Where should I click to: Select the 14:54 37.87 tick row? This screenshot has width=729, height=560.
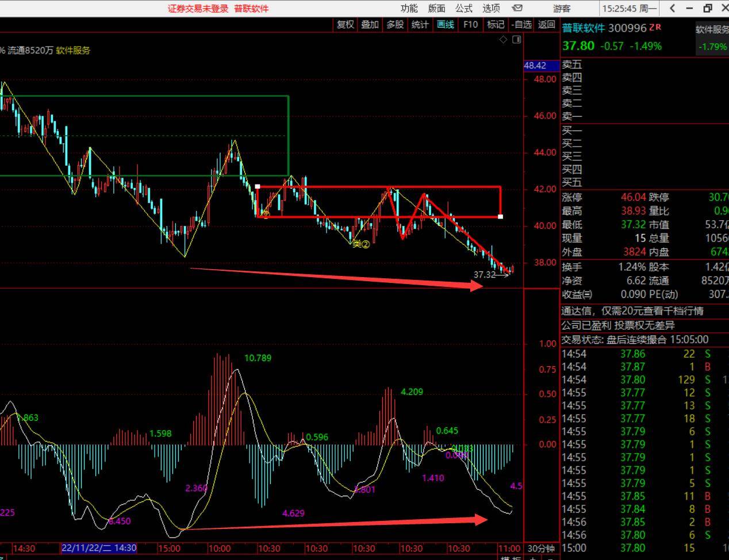pos(645,367)
